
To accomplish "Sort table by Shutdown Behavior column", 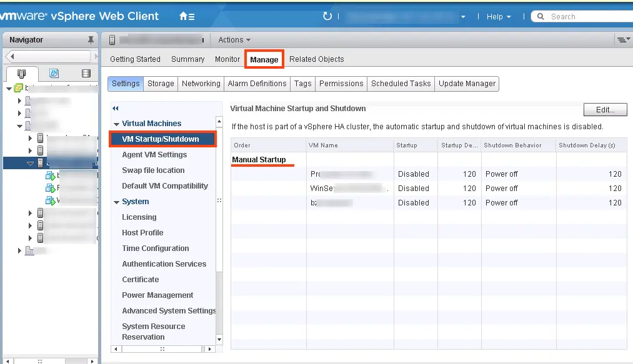I will (x=519, y=145).
